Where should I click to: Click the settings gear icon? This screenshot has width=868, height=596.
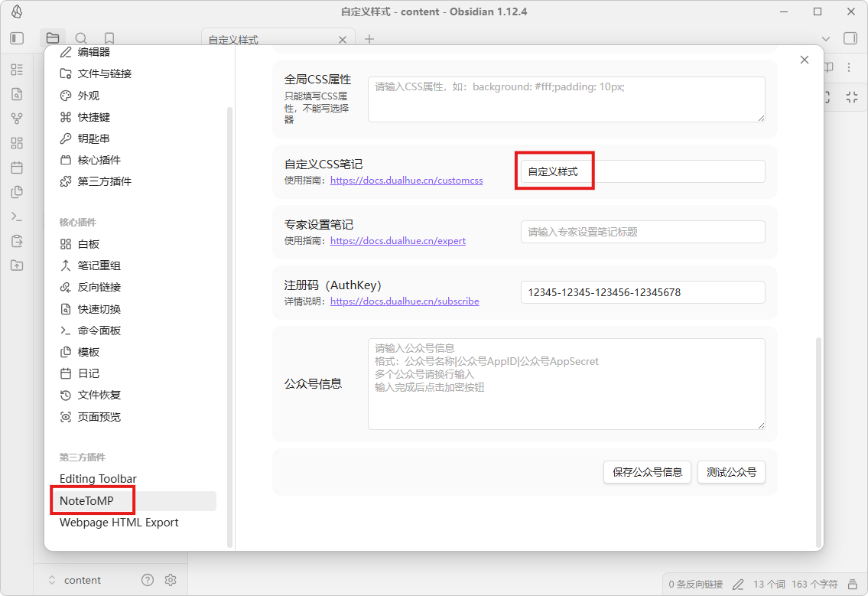[171, 580]
